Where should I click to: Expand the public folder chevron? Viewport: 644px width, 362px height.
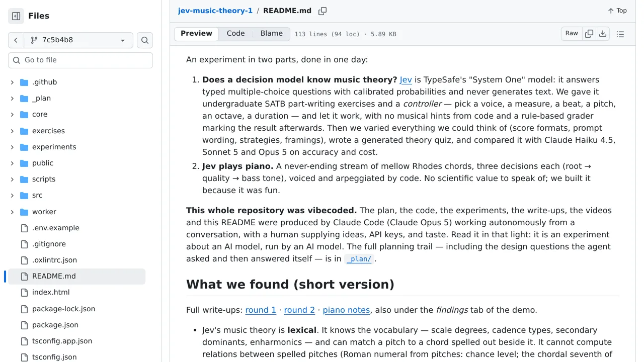(x=12, y=163)
